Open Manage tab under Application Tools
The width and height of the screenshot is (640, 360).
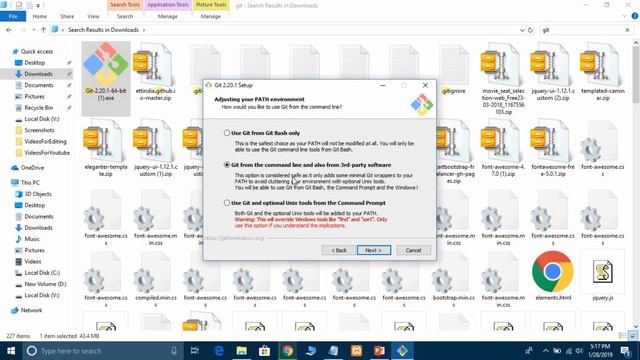[x=167, y=16]
